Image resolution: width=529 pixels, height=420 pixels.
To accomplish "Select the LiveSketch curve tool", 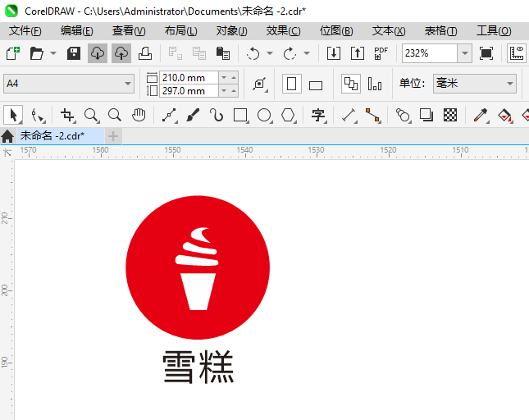I will (217, 115).
